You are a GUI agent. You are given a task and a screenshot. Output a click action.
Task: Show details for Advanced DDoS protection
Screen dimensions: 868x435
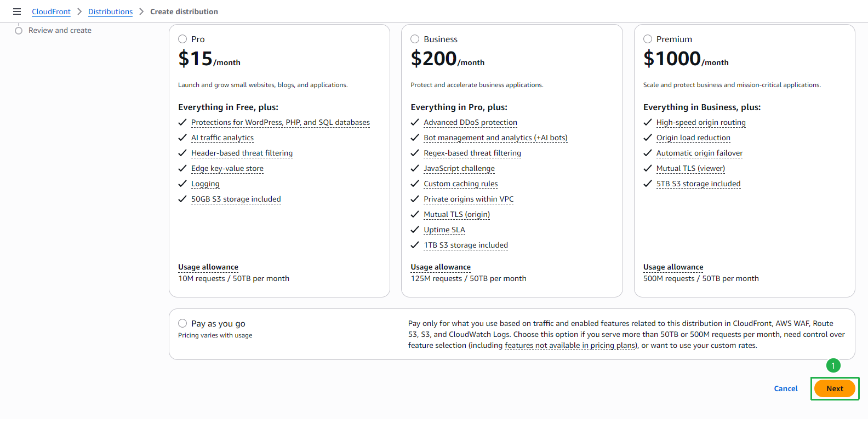470,122
